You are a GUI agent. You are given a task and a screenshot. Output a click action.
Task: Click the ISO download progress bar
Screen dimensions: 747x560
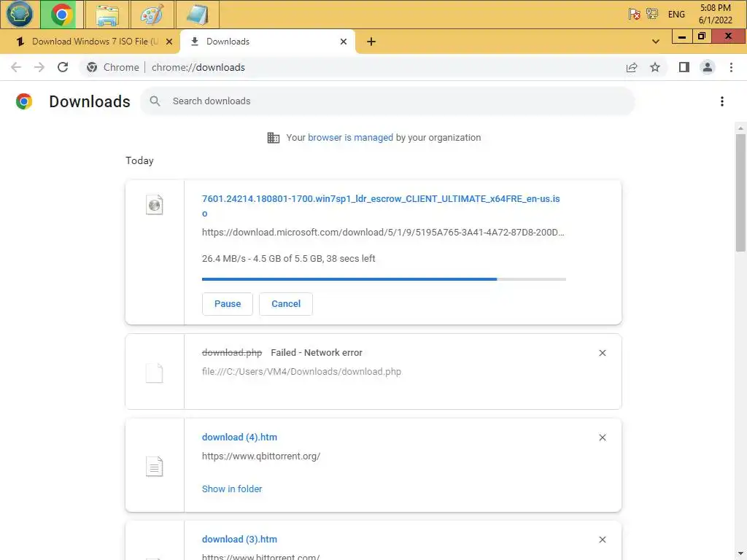384,279
